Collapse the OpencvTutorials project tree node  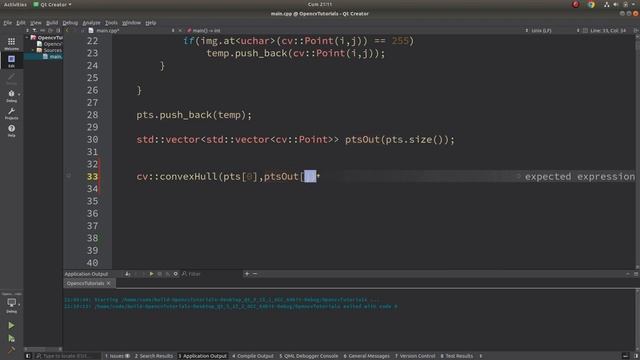pyautogui.click(x=27, y=38)
